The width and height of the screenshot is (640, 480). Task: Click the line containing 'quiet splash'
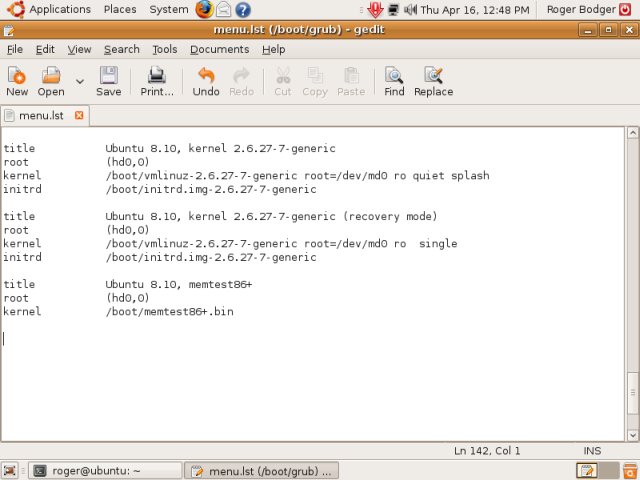coord(246,176)
